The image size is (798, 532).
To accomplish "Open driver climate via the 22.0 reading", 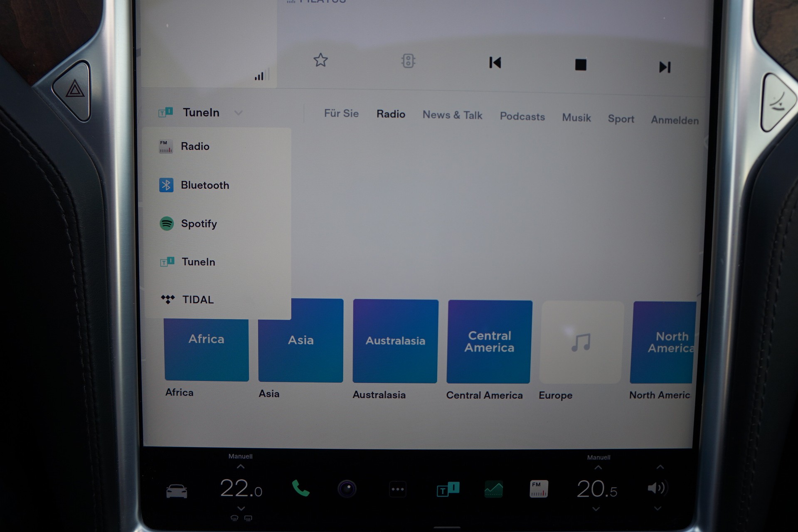I will pos(241,488).
